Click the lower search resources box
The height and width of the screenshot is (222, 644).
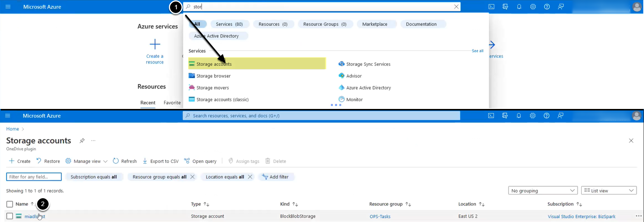coord(321,116)
